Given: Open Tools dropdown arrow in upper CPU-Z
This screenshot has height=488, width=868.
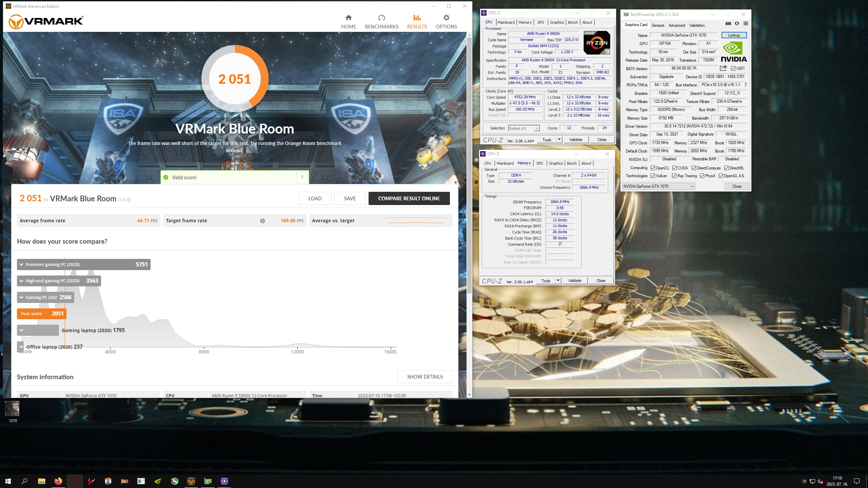Looking at the screenshot, I should [559, 140].
